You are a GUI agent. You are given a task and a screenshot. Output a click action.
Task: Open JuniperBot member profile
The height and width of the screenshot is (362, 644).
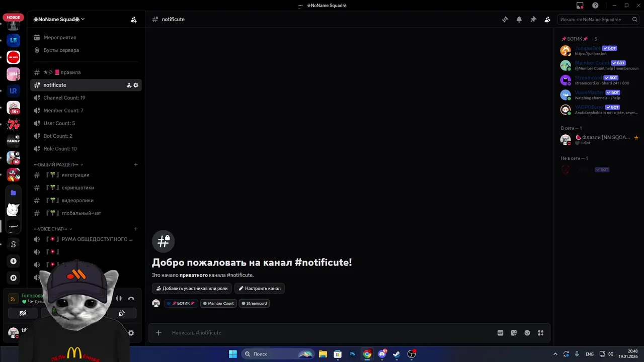[599, 50]
